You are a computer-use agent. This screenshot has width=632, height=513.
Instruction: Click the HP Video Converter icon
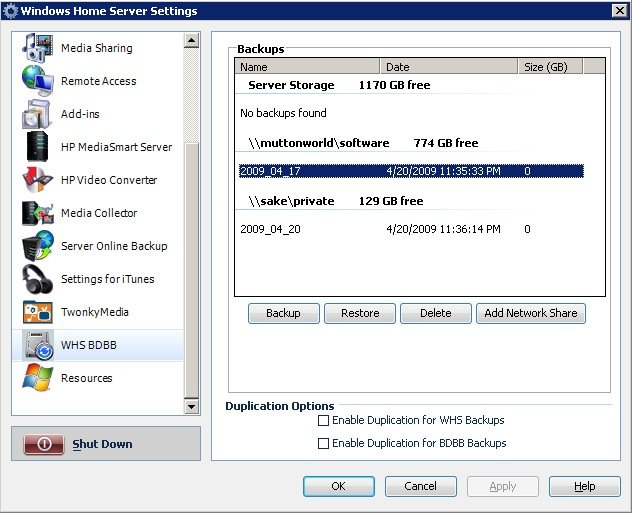pyautogui.click(x=37, y=180)
